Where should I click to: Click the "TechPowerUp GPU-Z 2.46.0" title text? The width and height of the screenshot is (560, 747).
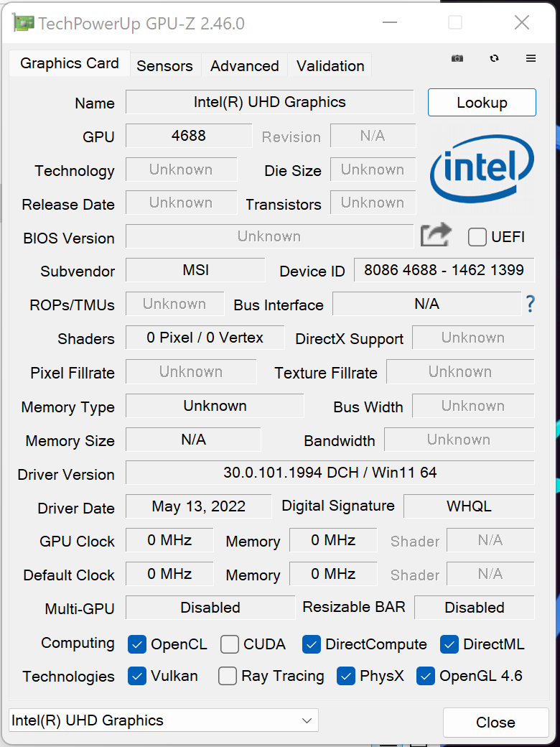point(142,23)
